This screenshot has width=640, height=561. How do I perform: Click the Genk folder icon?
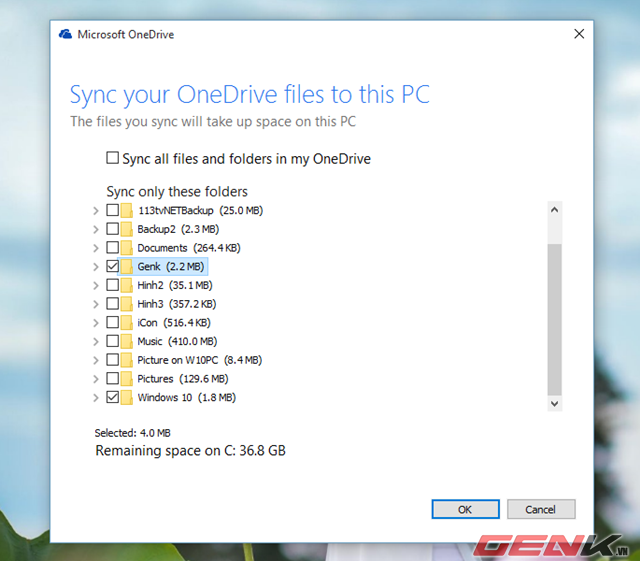(x=127, y=267)
